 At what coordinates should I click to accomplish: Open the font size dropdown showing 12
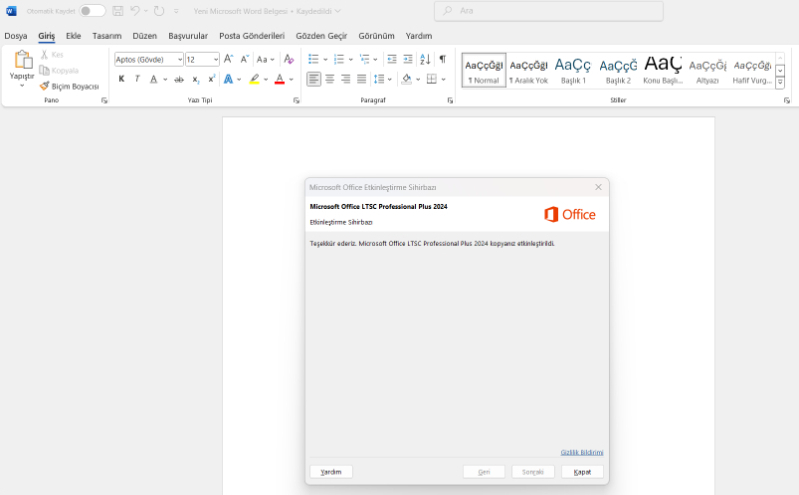216,60
